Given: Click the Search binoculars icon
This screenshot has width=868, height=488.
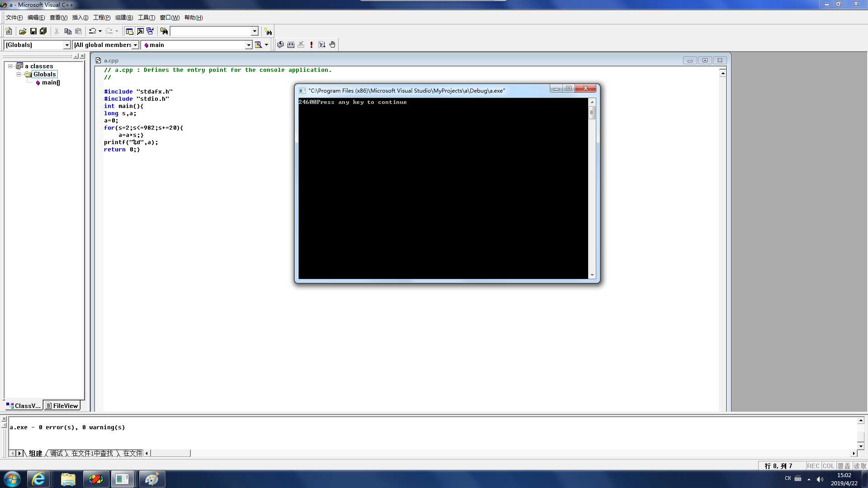Looking at the screenshot, I should (269, 31).
